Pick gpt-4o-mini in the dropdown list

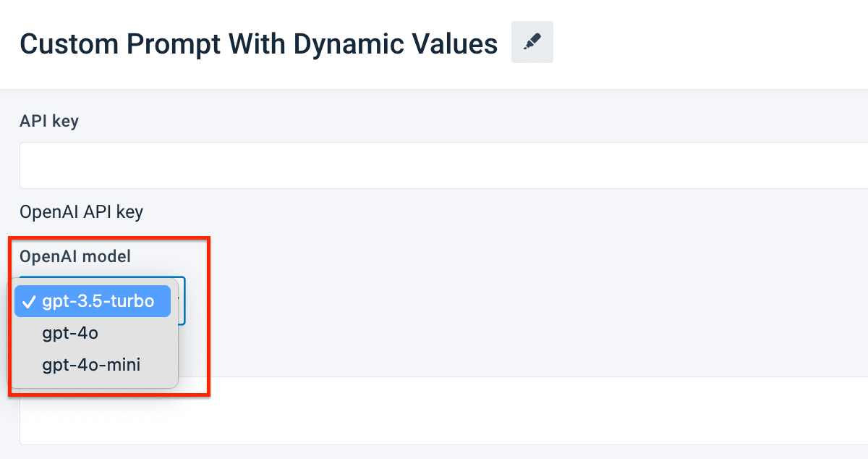point(91,365)
